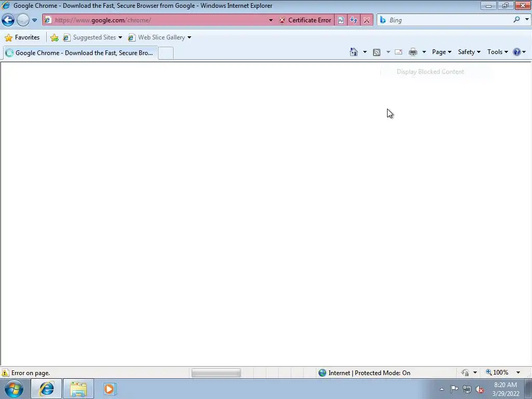The width and height of the screenshot is (532, 399).
Task: Launch Windows Media Player taskbar icon
Action: tap(110, 389)
